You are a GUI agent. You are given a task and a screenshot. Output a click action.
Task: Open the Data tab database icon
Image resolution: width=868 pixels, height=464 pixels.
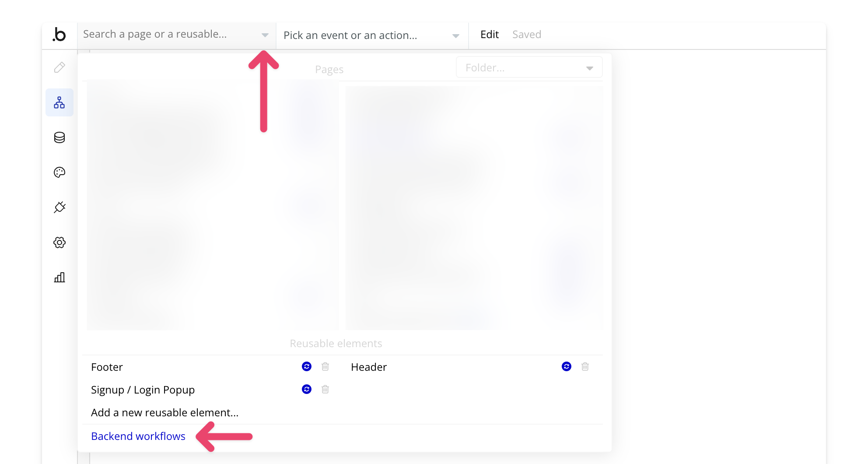tap(59, 137)
